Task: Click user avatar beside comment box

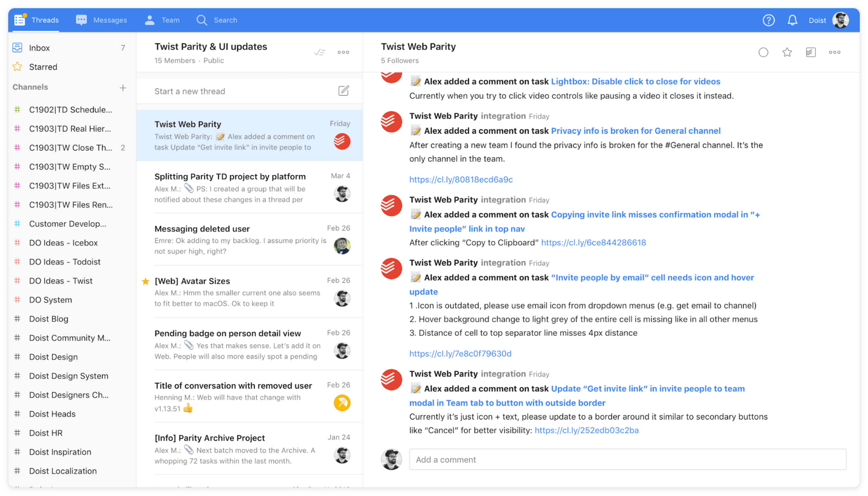Action: (391, 460)
